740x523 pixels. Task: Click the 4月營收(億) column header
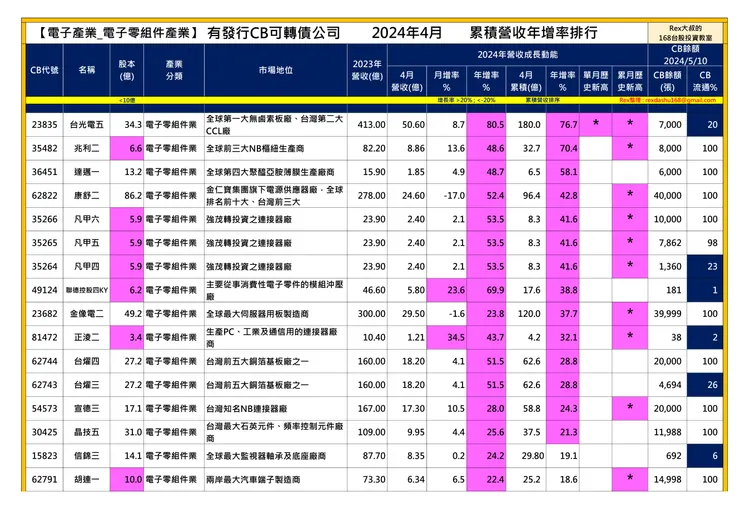[x=407, y=81]
